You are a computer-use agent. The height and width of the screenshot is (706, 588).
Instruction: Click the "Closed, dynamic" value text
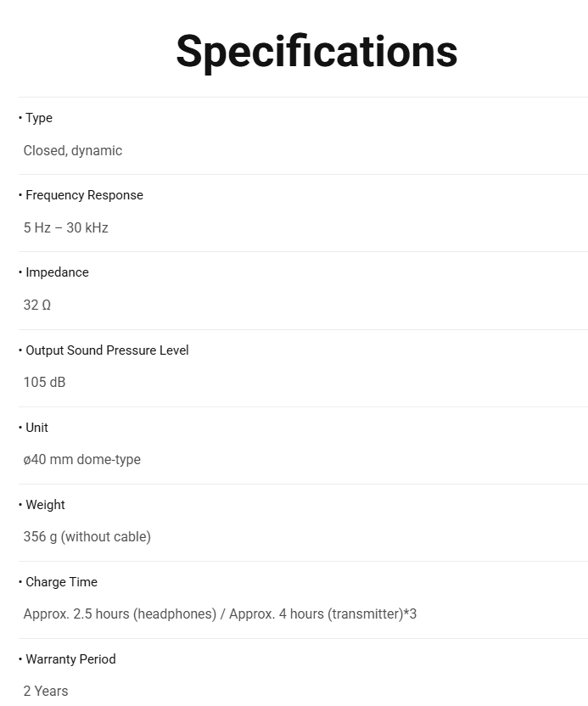coord(73,150)
